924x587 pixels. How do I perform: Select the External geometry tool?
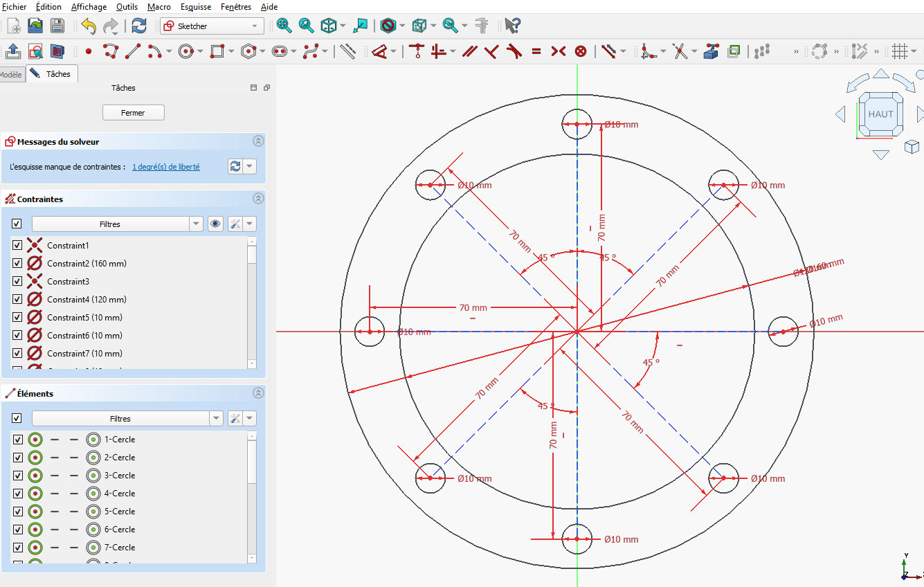711,51
